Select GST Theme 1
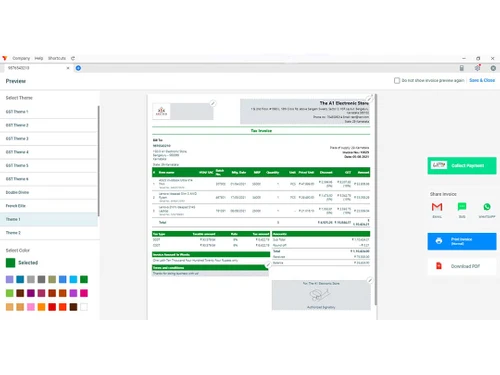This screenshot has width=500, height=375. [x=49, y=112]
